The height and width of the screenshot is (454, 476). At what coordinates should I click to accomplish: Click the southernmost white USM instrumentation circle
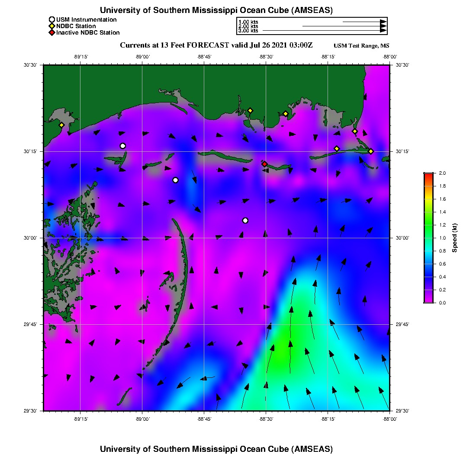pos(245,221)
